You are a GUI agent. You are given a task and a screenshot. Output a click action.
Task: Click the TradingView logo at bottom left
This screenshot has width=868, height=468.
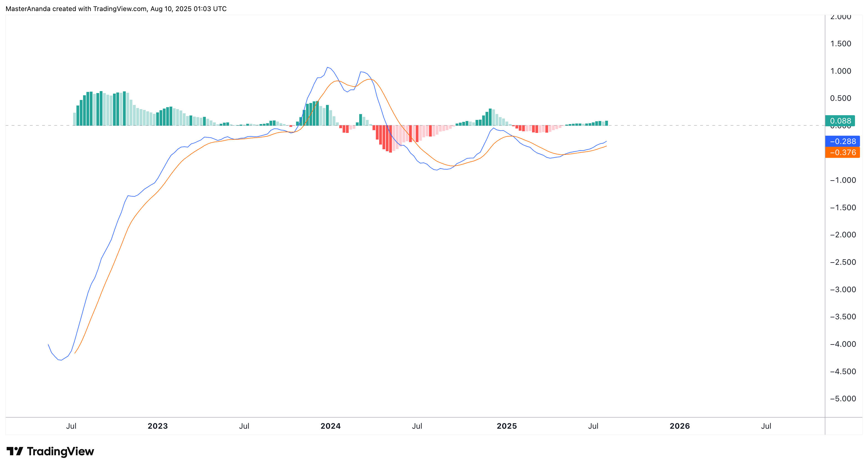click(50, 451)
